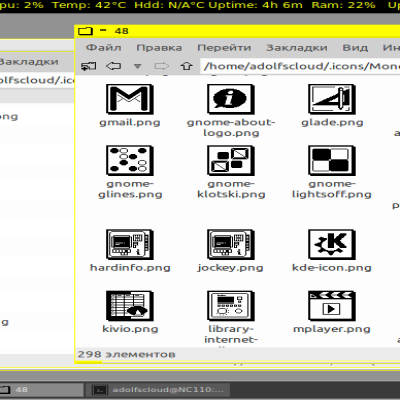Open the Правка menu
The height and width of the screenshot is (400, 400).
(159, 48)
